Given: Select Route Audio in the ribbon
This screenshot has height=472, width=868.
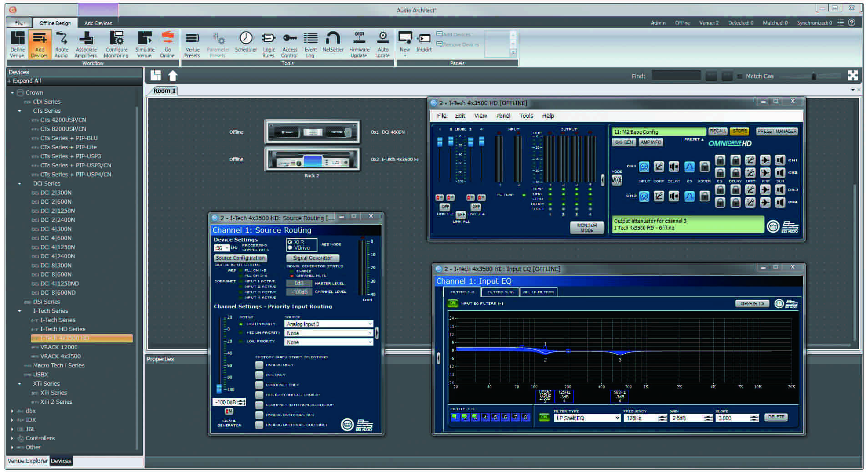Looking at the screenshot, I should pos(61,45).
